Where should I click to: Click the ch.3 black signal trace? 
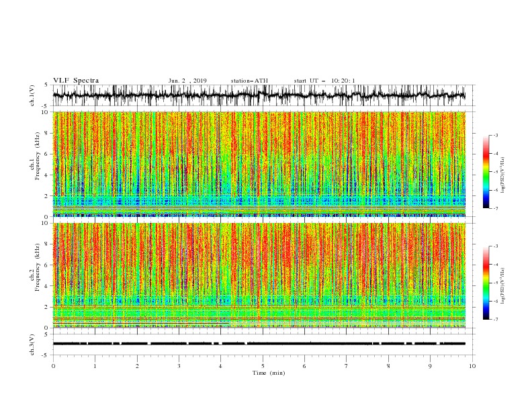pos(259,344)
